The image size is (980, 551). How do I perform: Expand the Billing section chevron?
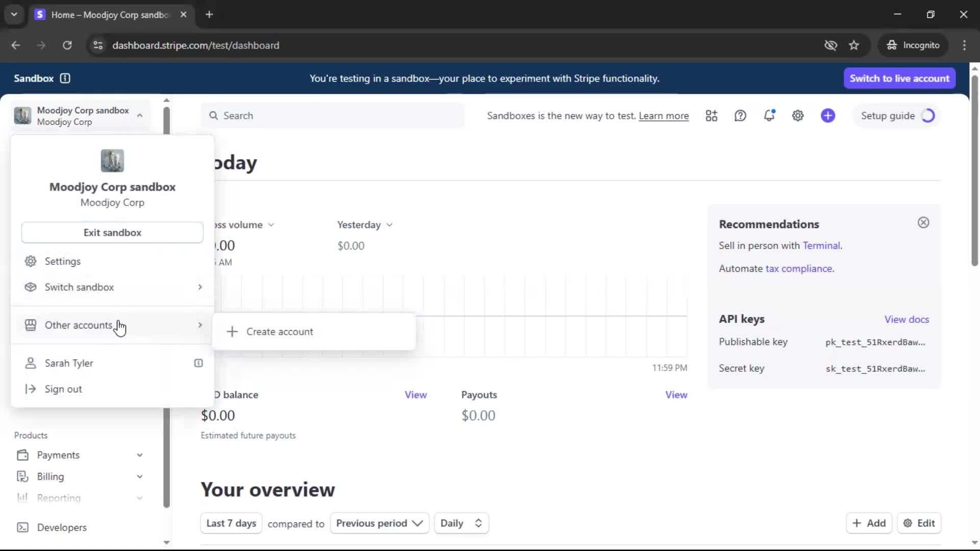coord(140,477)
